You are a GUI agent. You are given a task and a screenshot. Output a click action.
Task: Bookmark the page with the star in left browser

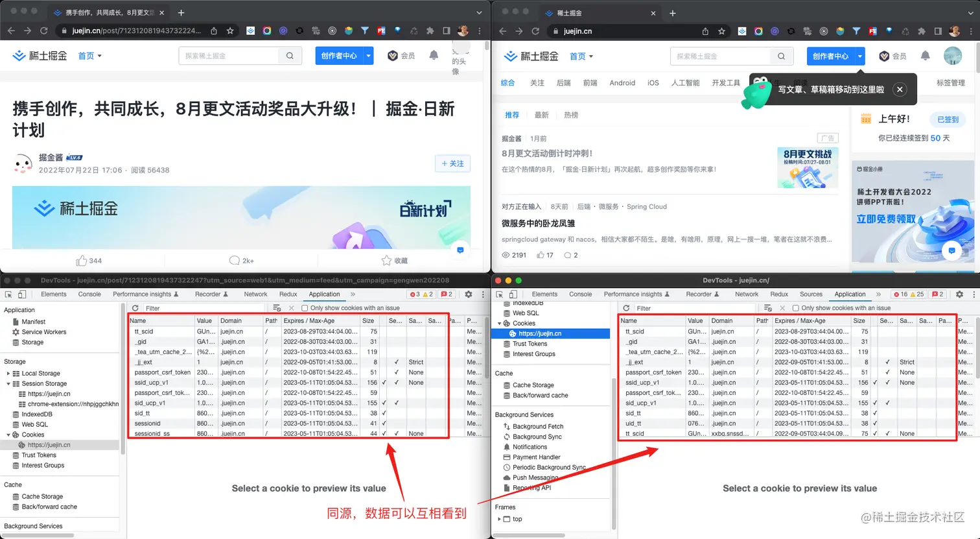pos(230,30)
